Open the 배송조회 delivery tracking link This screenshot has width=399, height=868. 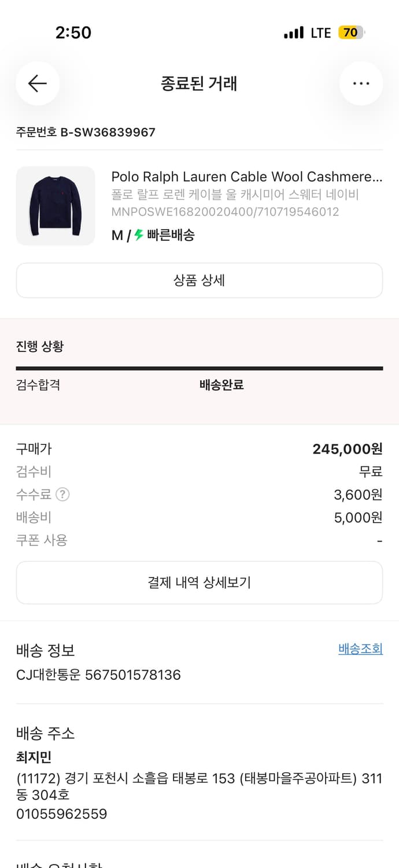click(360, 649)
